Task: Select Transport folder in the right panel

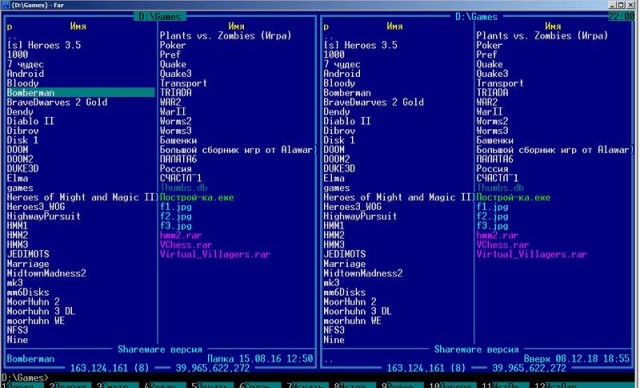Action: click(x=500, y=83)
